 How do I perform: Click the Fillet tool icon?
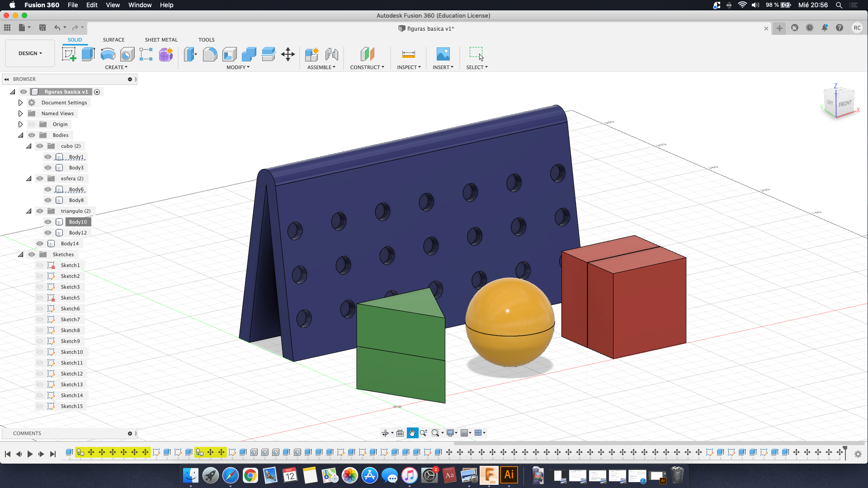(210, 54)
